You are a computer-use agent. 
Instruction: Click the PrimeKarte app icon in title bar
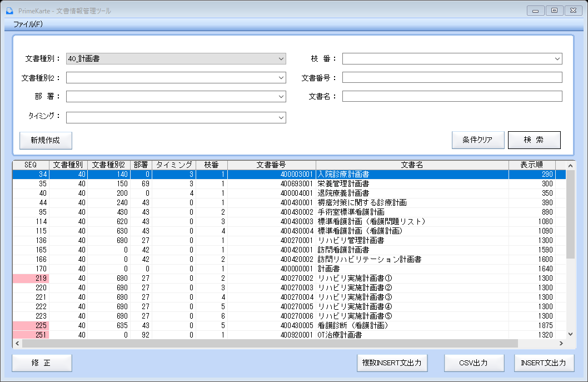point(9,11)
